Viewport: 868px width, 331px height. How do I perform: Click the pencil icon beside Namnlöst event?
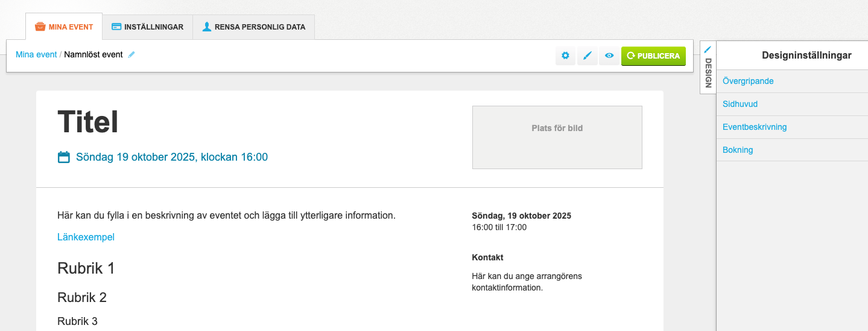coord(131,54)
